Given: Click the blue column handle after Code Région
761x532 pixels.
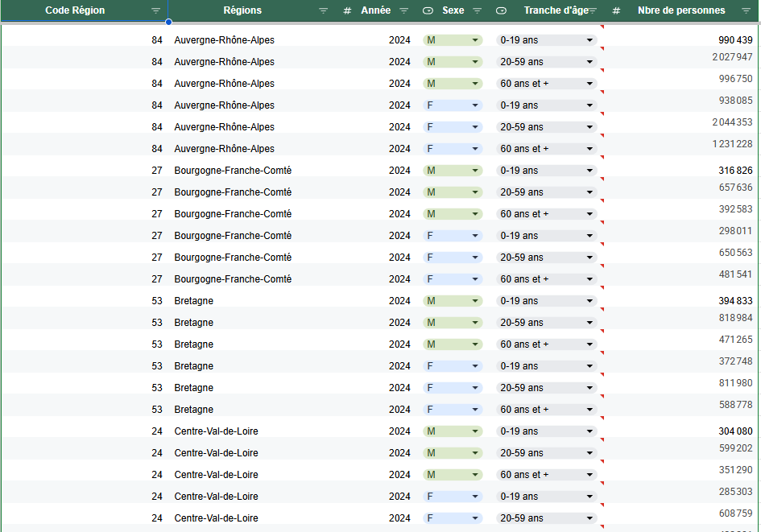Looking at the screenshot, I should (168, 21).
